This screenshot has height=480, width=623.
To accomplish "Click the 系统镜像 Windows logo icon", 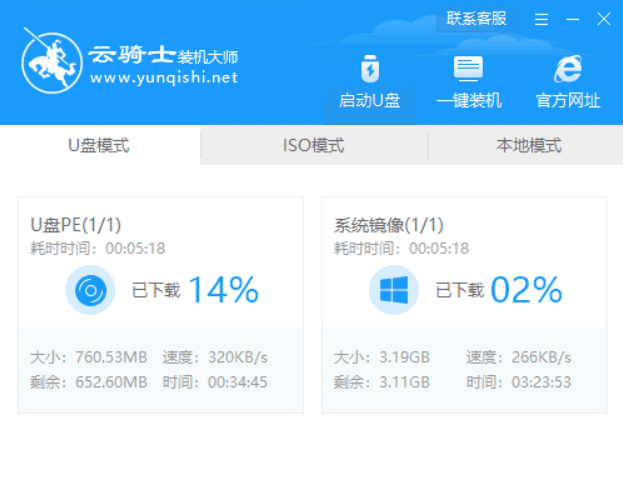I will 394,290.
